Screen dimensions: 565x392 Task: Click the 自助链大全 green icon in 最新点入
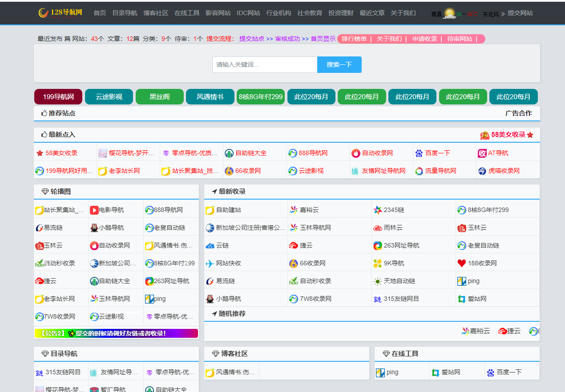click(229, 153)
